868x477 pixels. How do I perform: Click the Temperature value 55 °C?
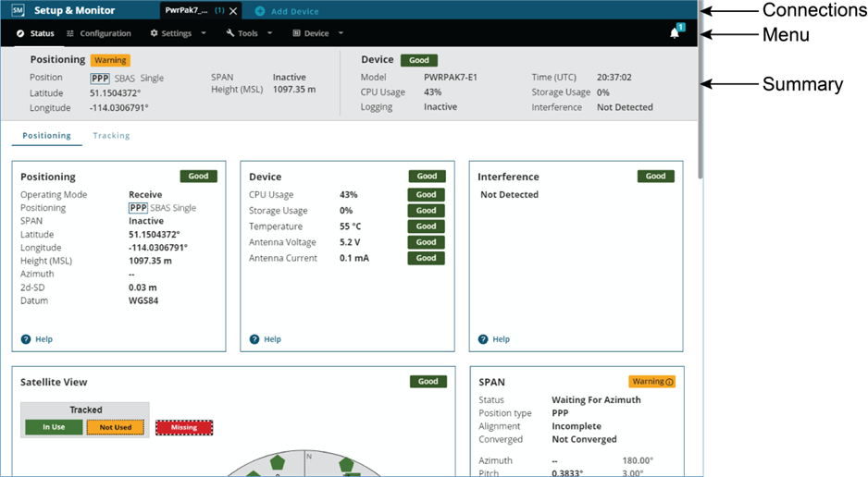point(351,226)
